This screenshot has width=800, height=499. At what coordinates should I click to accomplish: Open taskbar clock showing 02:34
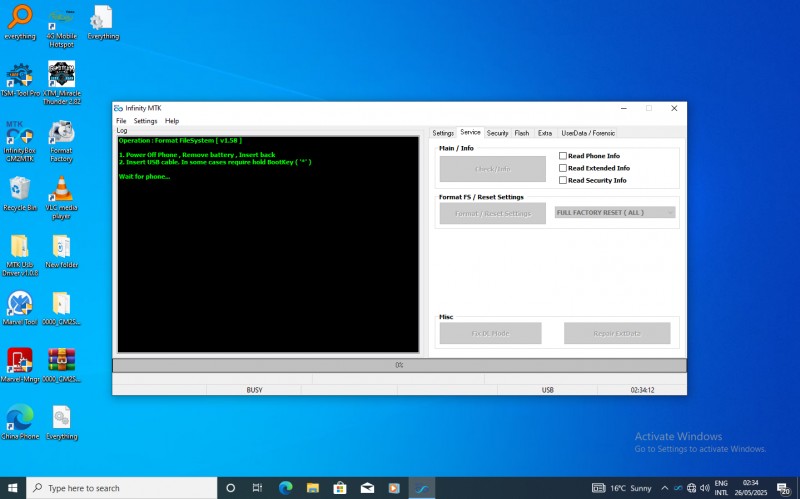coord(751,488)
